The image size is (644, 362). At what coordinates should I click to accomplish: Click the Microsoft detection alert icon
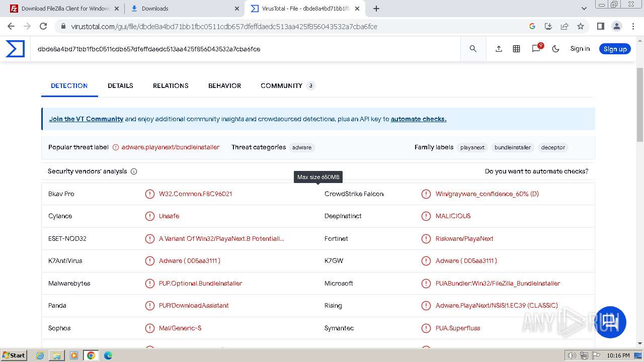(x=426, y=283)
